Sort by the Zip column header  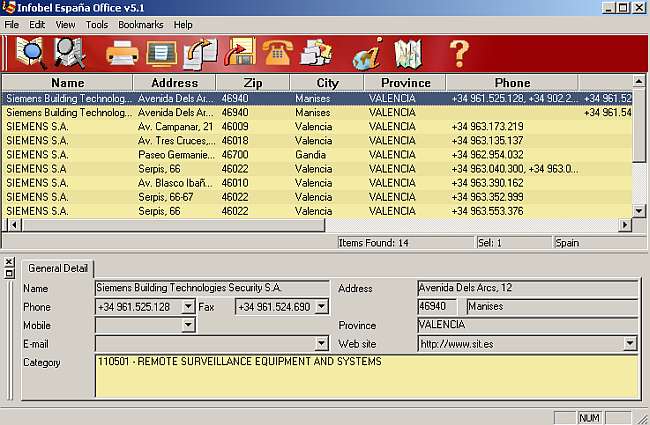253,83
